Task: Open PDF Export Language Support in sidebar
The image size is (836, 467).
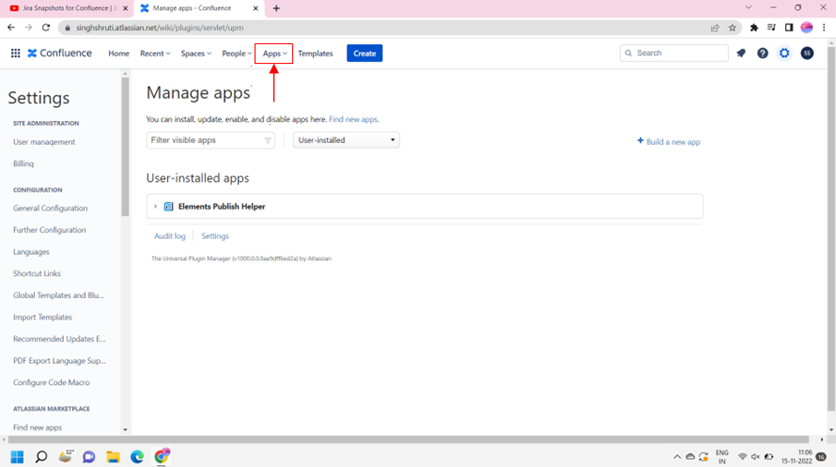Action: tap(59, 361)
